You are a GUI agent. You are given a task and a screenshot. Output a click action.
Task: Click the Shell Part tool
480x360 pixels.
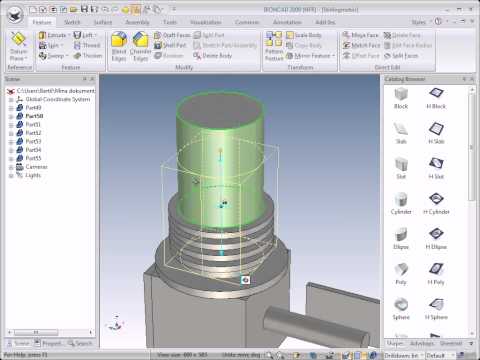[x=170, y=45]
